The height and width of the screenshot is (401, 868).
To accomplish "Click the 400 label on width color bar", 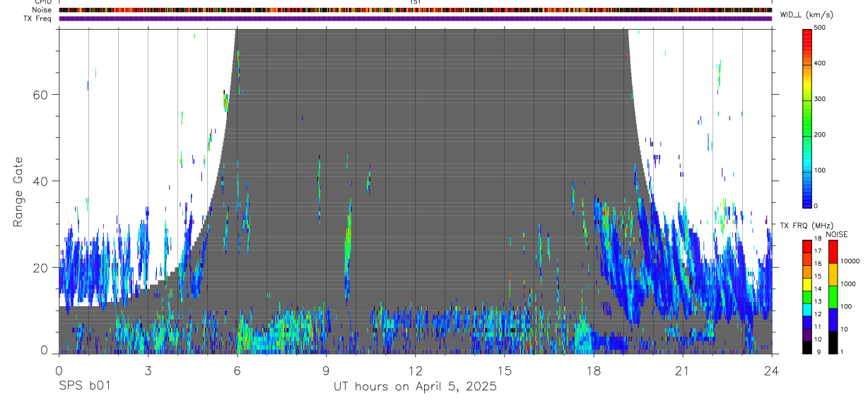I will (x=821, y=63).
